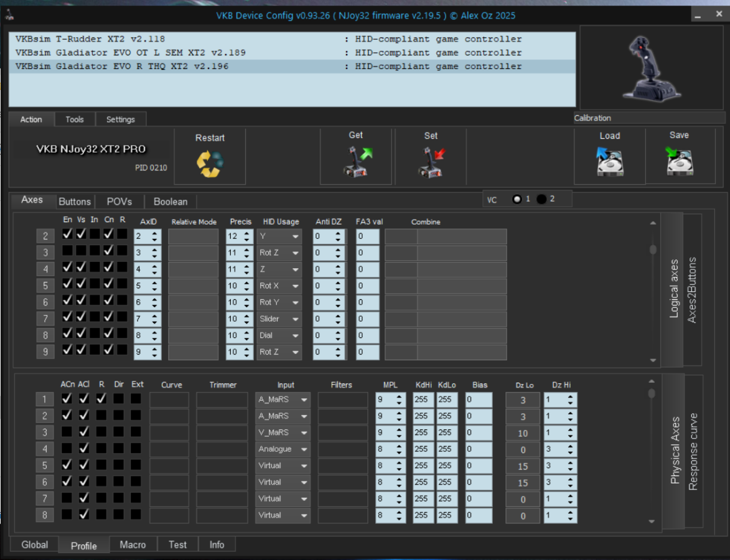Toggle the Cn checkbox on logical axis 7
The height and width of the screenshot is (560, 730).
108,316
